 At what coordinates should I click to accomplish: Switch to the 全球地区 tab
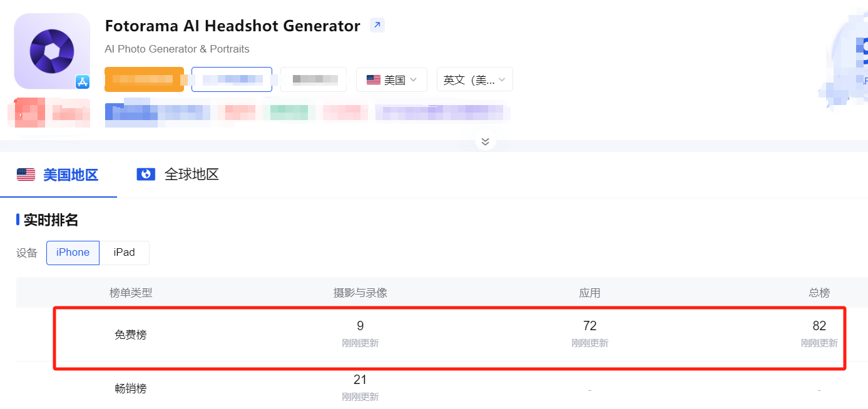pyautogui.click(x=191, y=174)
